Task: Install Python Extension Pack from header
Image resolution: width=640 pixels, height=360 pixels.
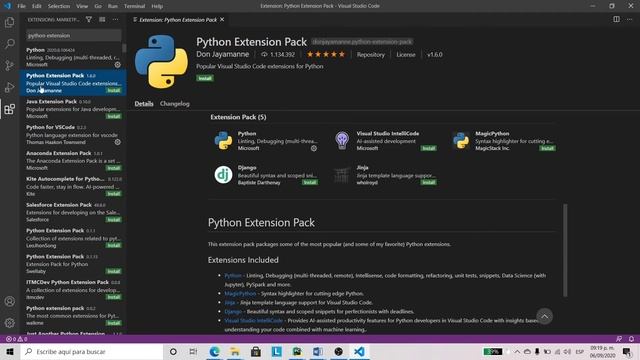Action: click(205, 78)
